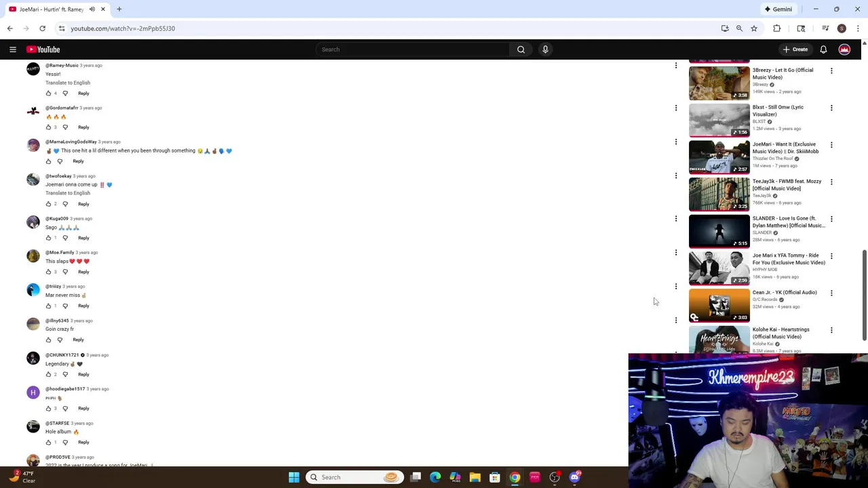Open browser extensions puzzle icon

[x=776, y=28]
